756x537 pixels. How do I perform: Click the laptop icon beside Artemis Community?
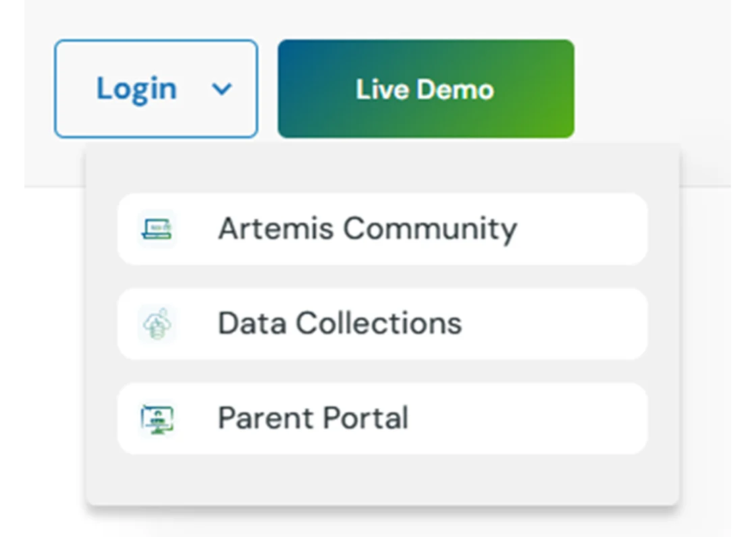157,229
